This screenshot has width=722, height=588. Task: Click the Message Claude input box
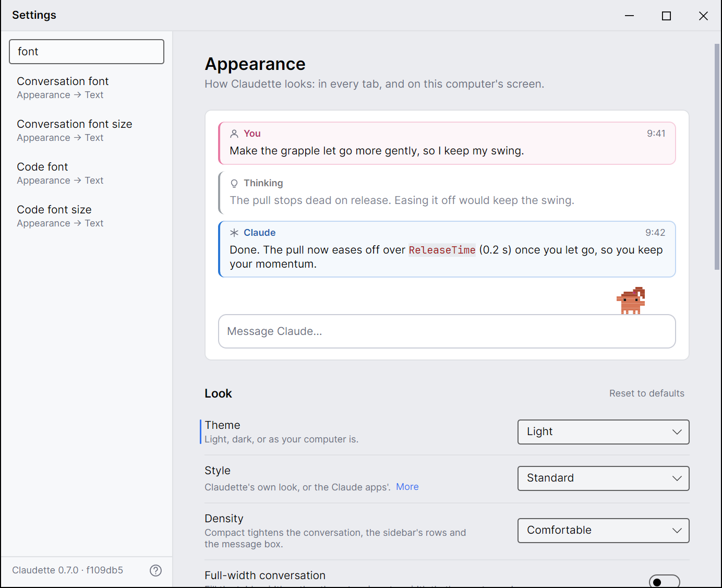pos(447,331)
